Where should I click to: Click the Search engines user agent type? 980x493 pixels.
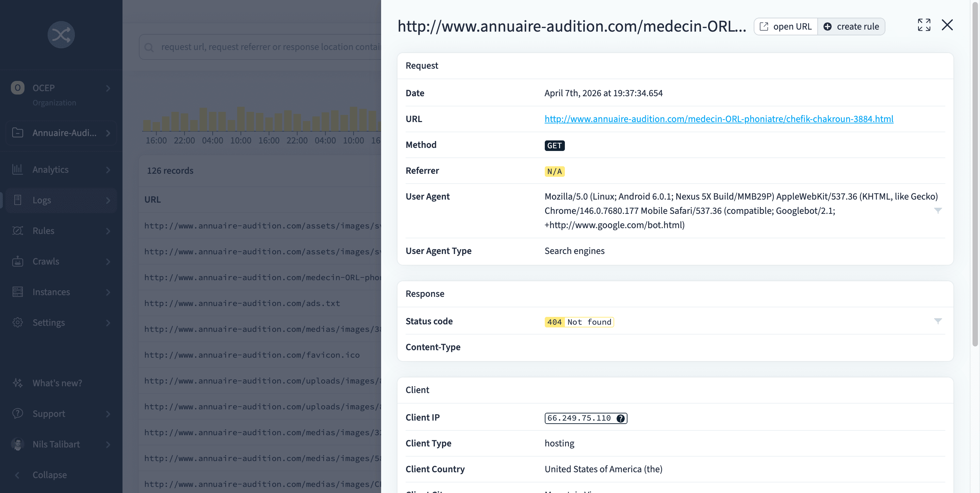click(574, 251)
